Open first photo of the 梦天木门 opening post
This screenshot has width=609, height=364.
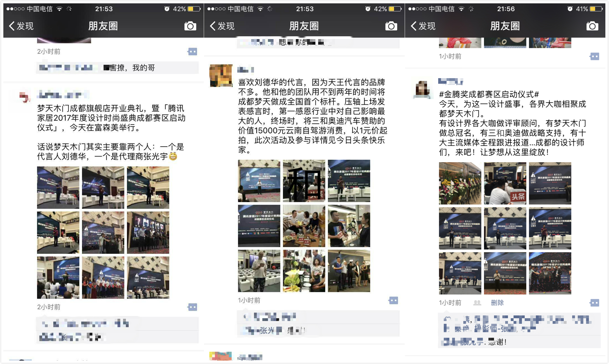tap(58, 188)
